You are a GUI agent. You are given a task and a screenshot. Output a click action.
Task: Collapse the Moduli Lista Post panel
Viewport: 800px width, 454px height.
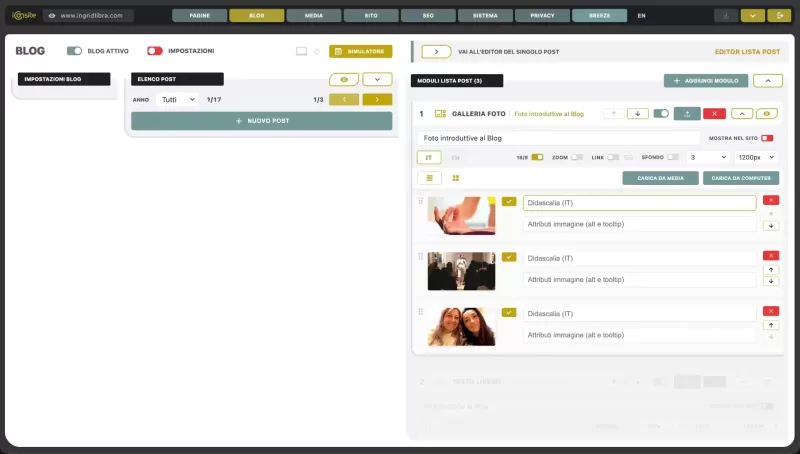pyautogui.click(x=768, y=81)
